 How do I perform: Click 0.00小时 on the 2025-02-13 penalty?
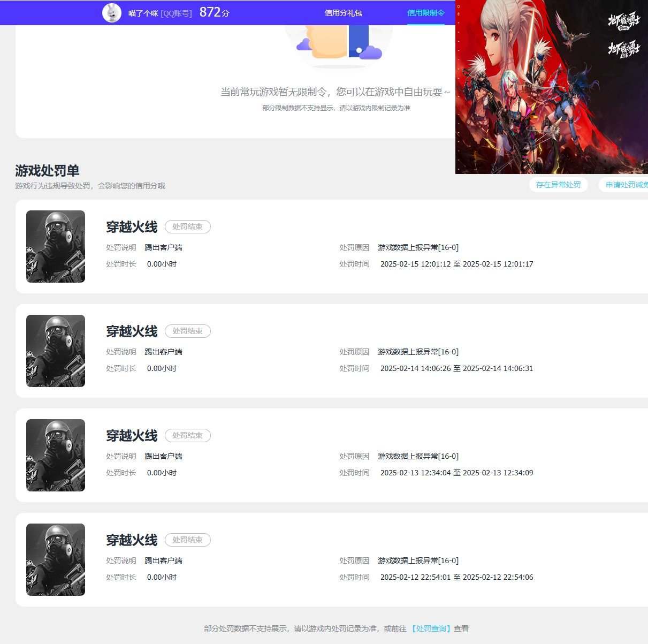pyautogui.click(x=162, y=473)
